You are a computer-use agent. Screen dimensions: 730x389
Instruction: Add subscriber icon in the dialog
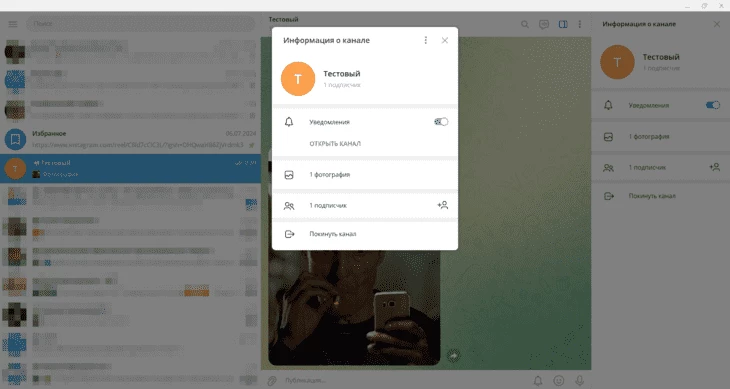tap(442, 205)
